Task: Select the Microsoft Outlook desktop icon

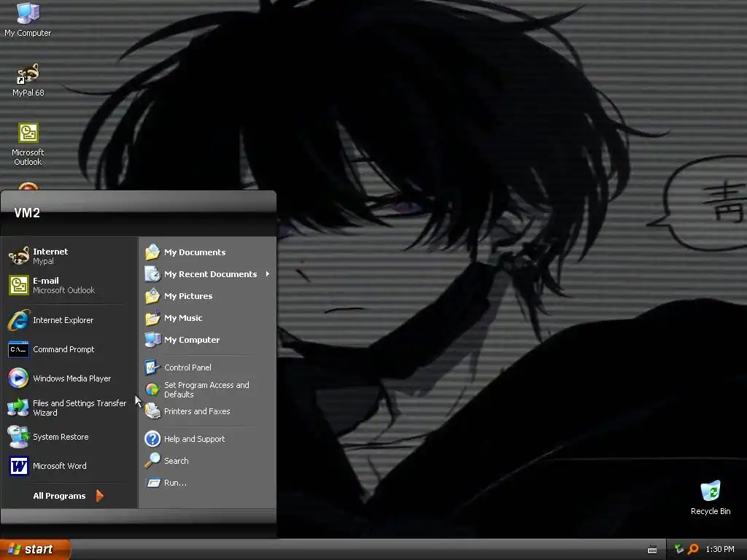Action: [x=28, y=144]
